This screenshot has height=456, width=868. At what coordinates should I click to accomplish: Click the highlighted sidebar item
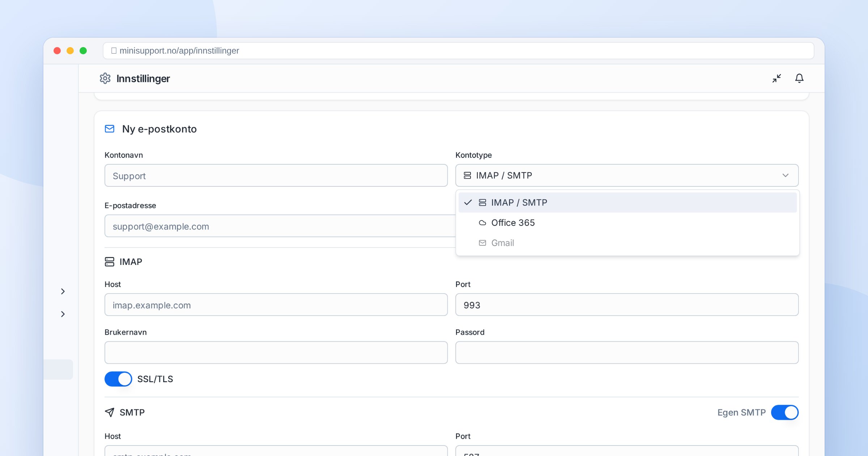(58, 370)
